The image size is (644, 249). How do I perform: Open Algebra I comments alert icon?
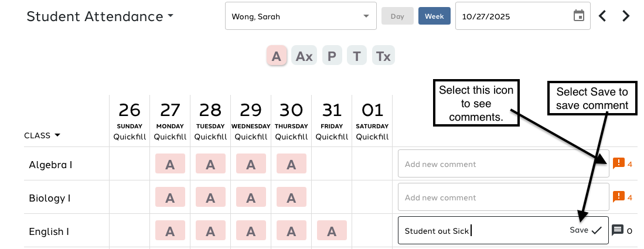(618, 163)
